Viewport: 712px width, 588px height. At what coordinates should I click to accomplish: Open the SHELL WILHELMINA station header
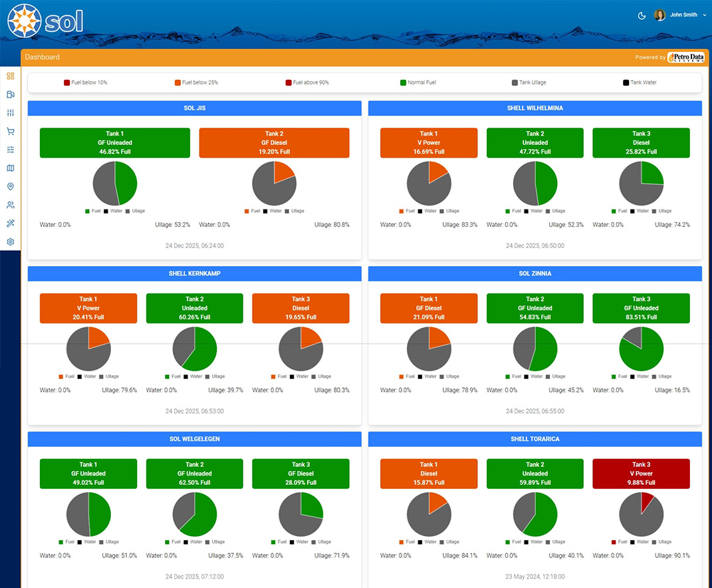535,108
